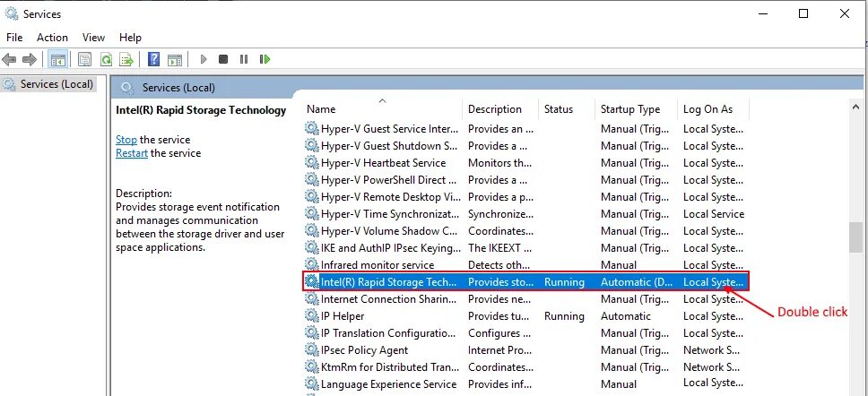Select Hyper-V Time Synchronization service name
Screen dimensions: 868x396
pyautogui.click(x=390, y=214)
